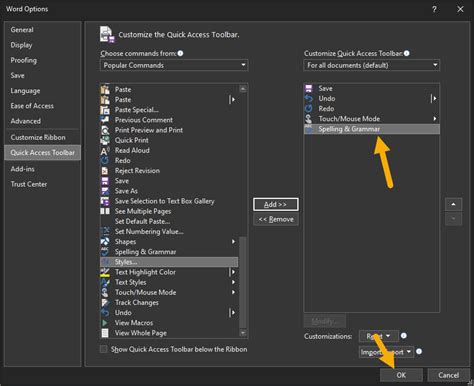Click info icon beside Choose commands from

tap(180, 53)
